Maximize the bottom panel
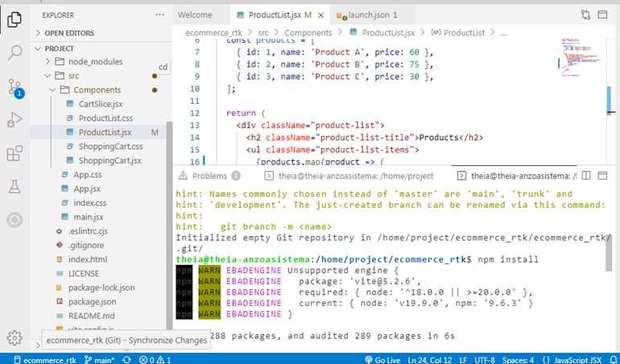 click(x=602, y=176)
